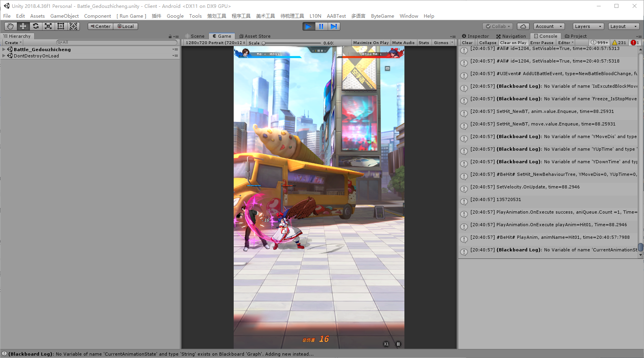
Task: Open the Cloud services button
Action: (x=523, y=26)
